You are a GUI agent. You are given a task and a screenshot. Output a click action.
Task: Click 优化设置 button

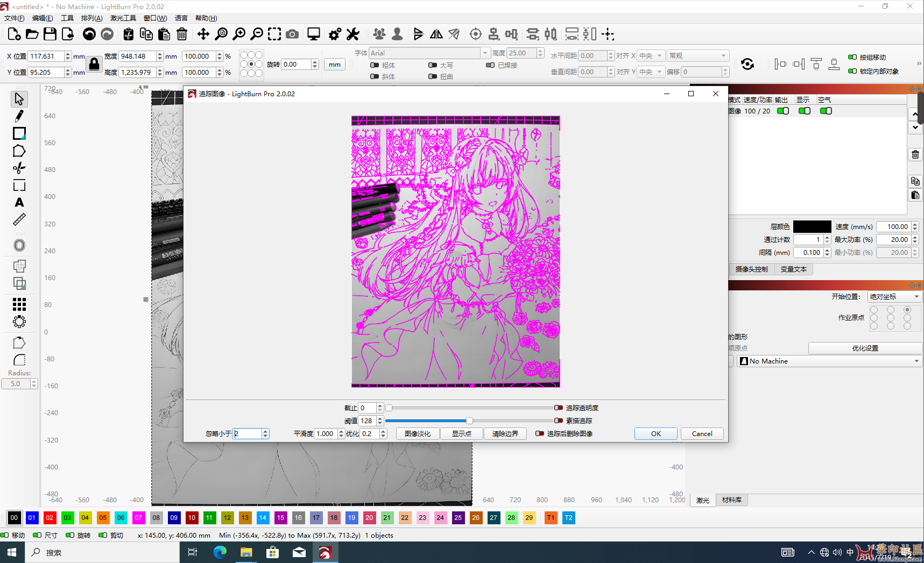click(865, 348)
